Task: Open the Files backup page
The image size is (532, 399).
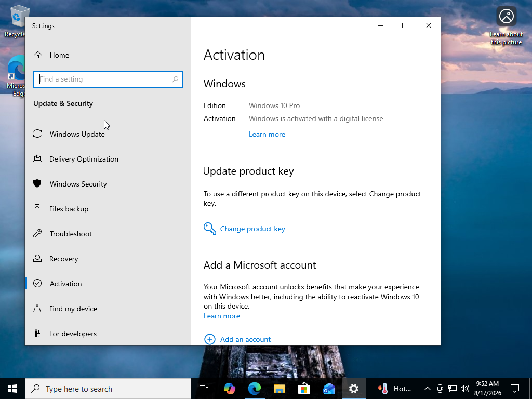Action: click(x=108, y=209)
